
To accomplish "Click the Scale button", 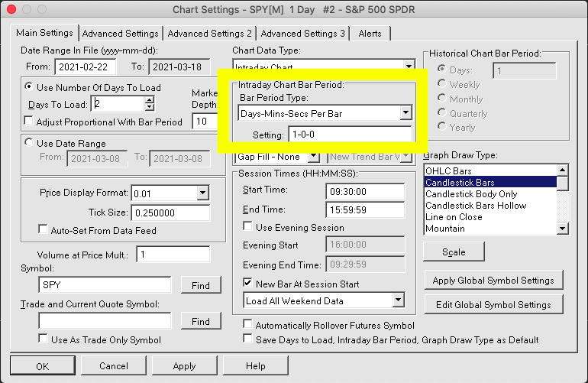I will [454, 252].
